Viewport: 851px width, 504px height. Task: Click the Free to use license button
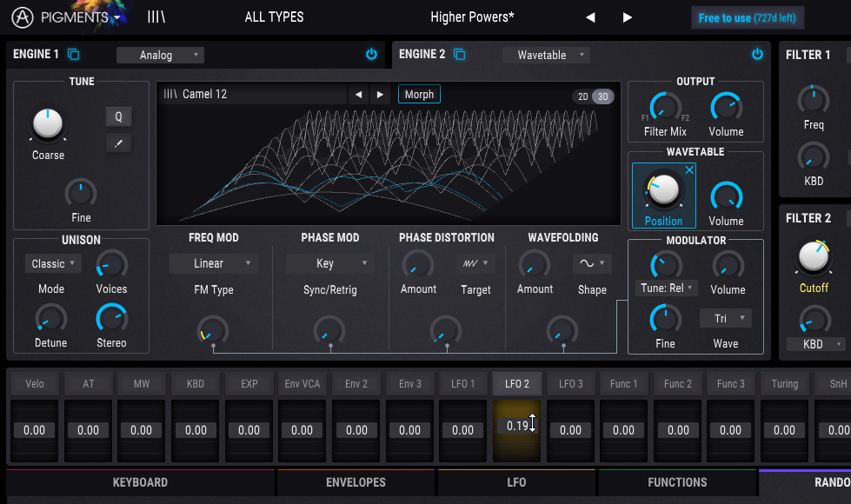[x=748, y=18]
